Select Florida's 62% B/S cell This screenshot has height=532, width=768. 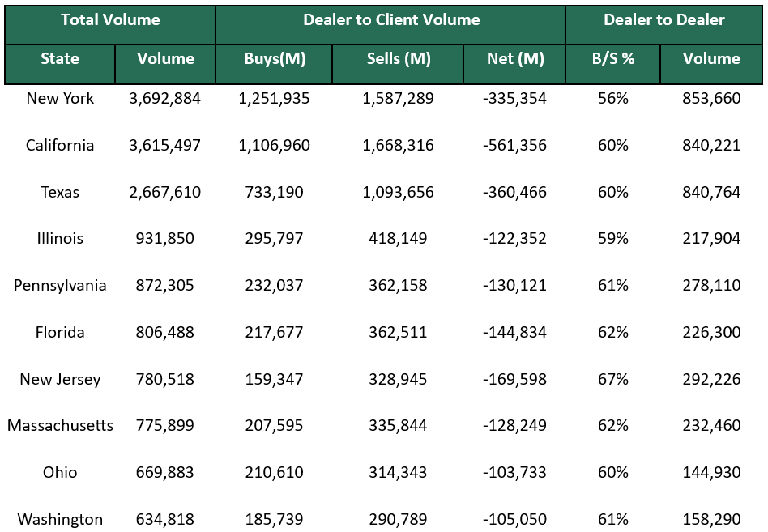point(612,333)
